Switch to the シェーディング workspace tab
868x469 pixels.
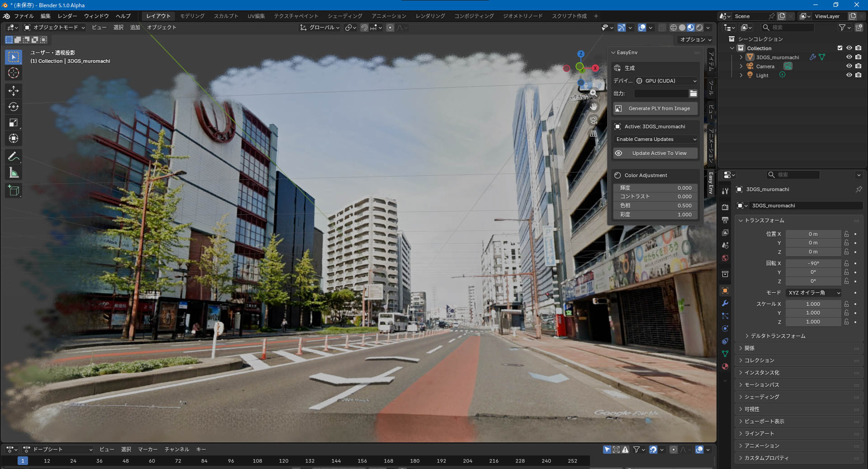click(x=344, y=16)
